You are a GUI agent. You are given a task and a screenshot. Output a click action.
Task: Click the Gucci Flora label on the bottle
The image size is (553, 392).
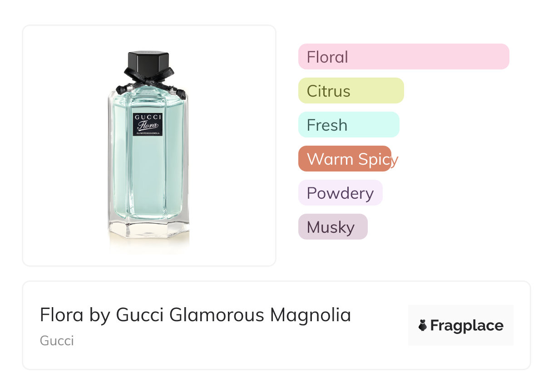pos(148,124)
